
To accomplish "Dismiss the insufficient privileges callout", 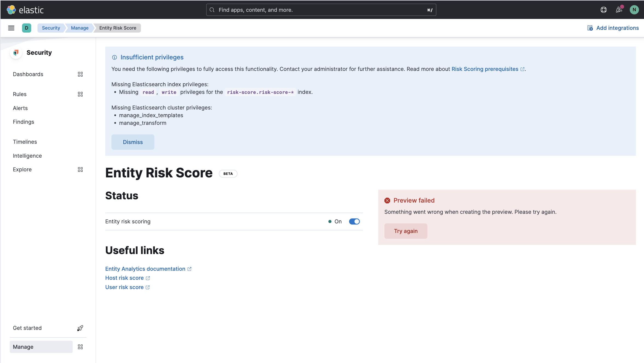I will point(133,142).
